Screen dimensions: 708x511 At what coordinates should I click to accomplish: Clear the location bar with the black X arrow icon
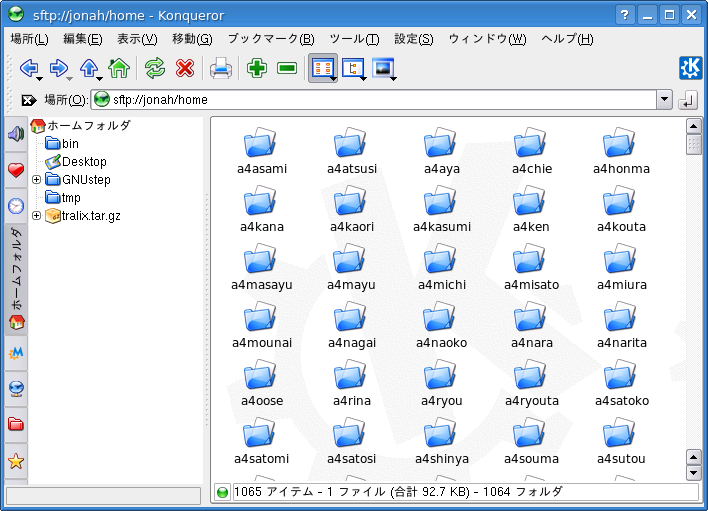[28, 100]
